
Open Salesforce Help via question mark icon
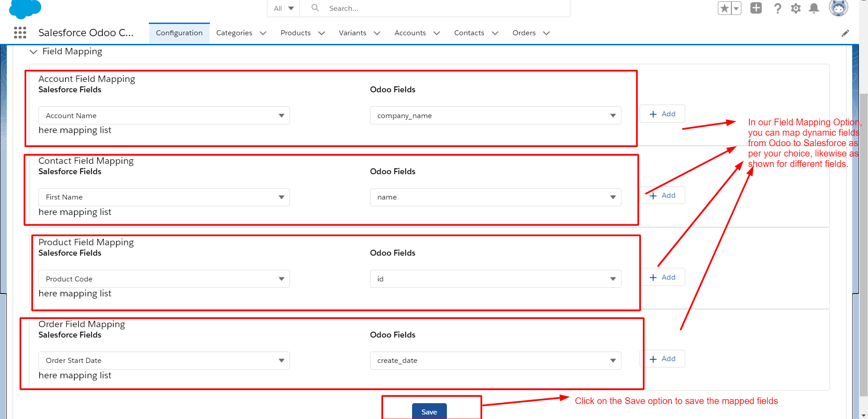click(778, 8)
